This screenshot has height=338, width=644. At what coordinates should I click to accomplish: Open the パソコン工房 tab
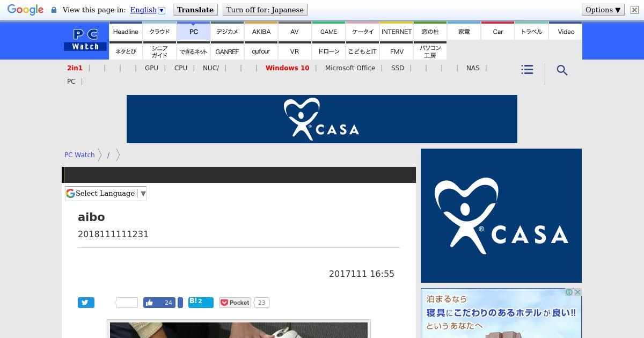click(x=430, y=52)
